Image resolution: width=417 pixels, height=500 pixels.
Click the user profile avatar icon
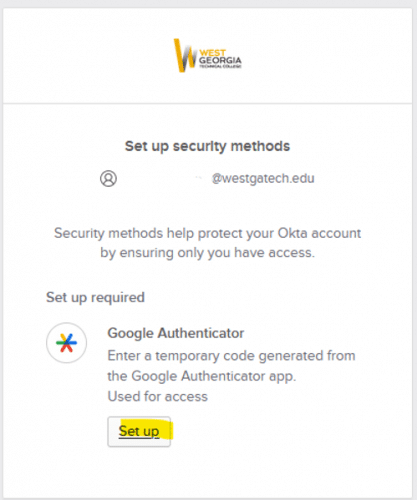tap(108, 178)
